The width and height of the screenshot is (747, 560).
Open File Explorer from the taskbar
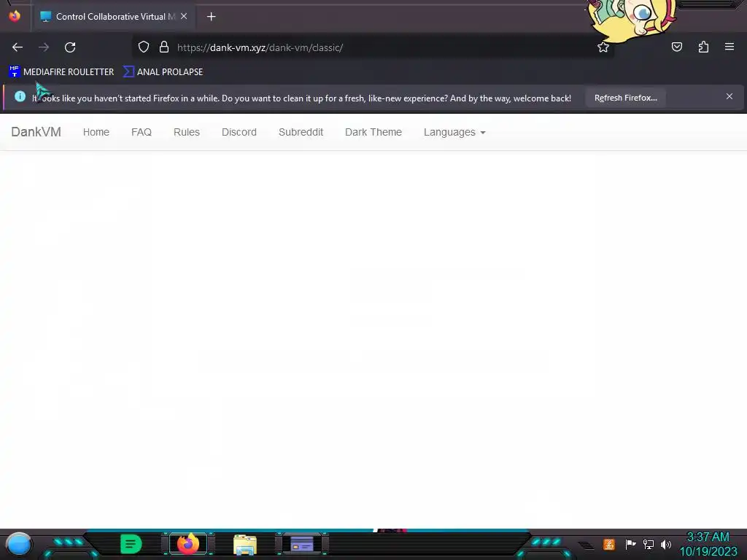click(245, 544)
